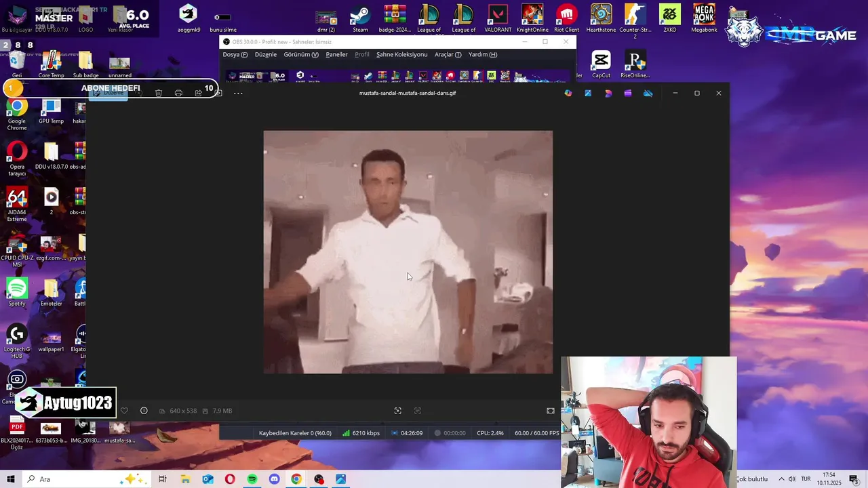Open Megabonk desktop shortcut
The height and width of the screenshot is (488, 868).
click(705, 18)
